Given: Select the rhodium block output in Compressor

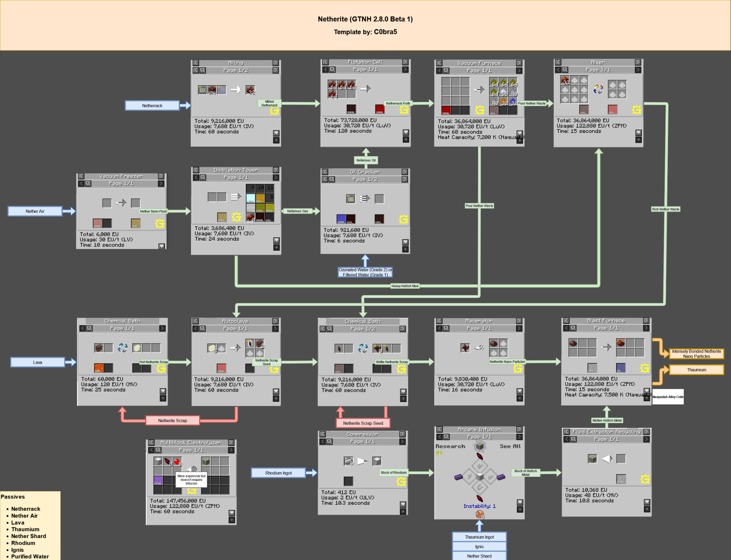Looking at the screenshot, I should [x=377, y=461].
